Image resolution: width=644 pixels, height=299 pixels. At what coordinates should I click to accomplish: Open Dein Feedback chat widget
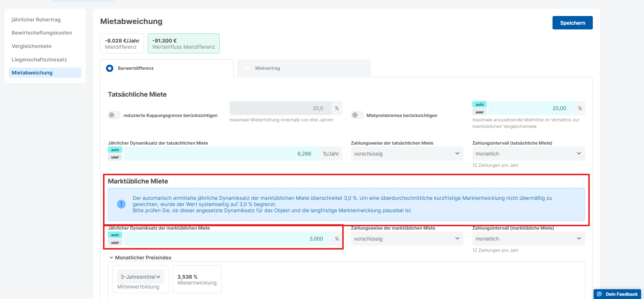click(617, 294)
